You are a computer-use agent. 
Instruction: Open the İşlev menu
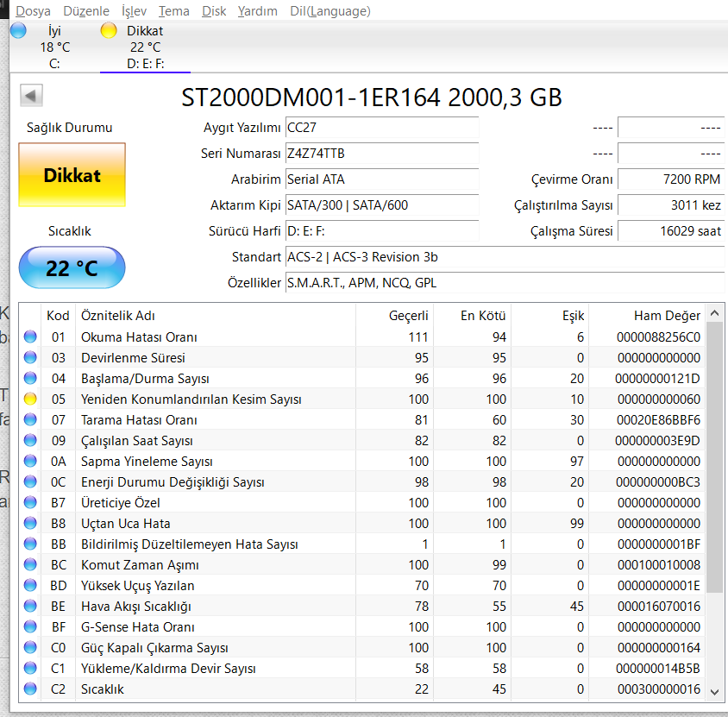point(134,11)
